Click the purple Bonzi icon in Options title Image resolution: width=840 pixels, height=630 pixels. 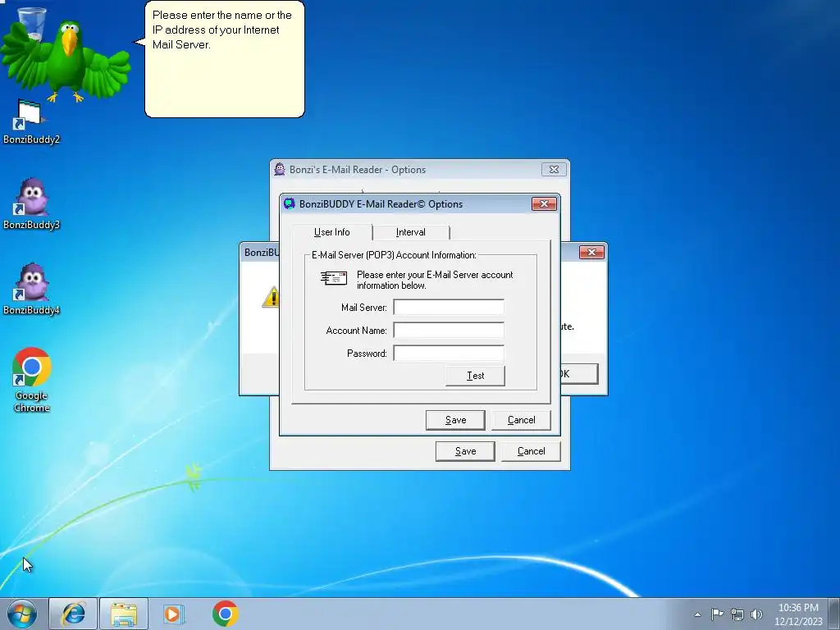(x=280, y=169)
